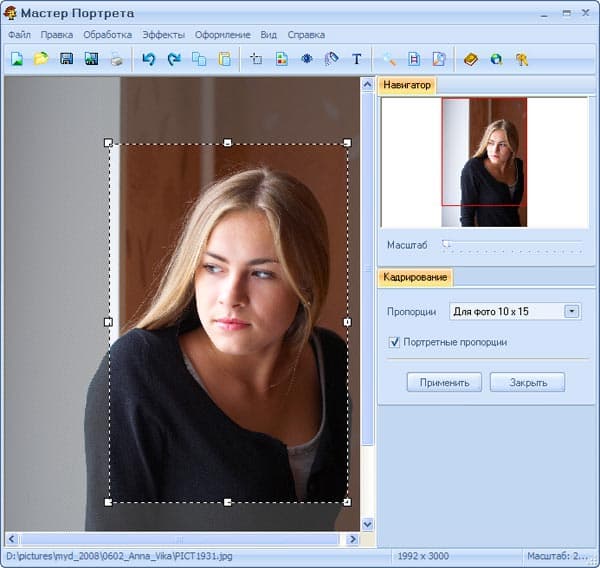
Task: Redo the last undone action
Action: pyautogui.click(x=174, y=59)
